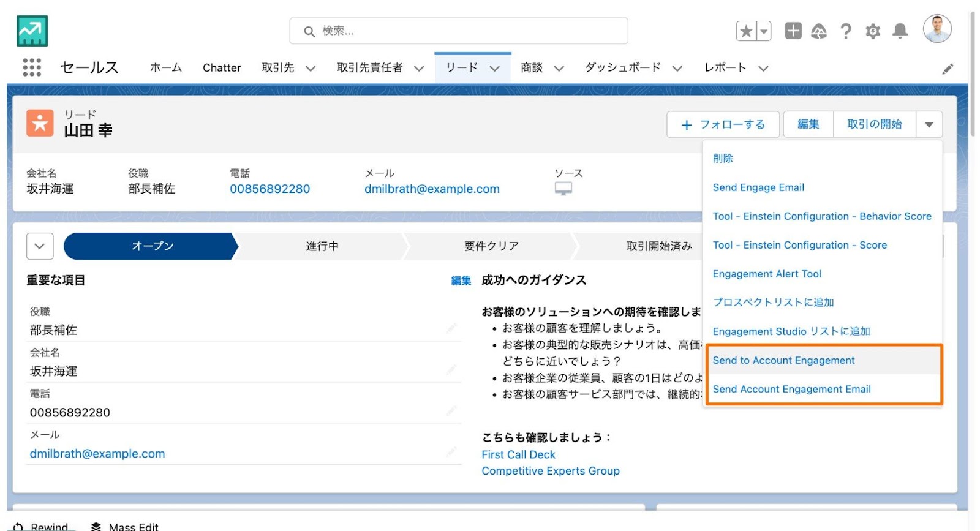Click the 編集 button in the record header
Viewport: 980px width, 531px height.
pyautogui.click(x=809, y=124)
